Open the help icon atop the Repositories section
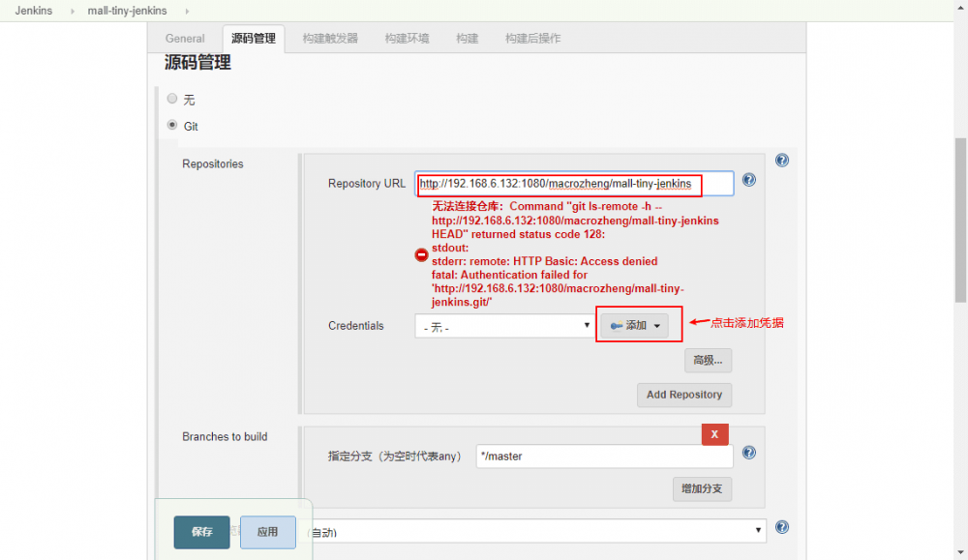 click(x=782, y=160)
